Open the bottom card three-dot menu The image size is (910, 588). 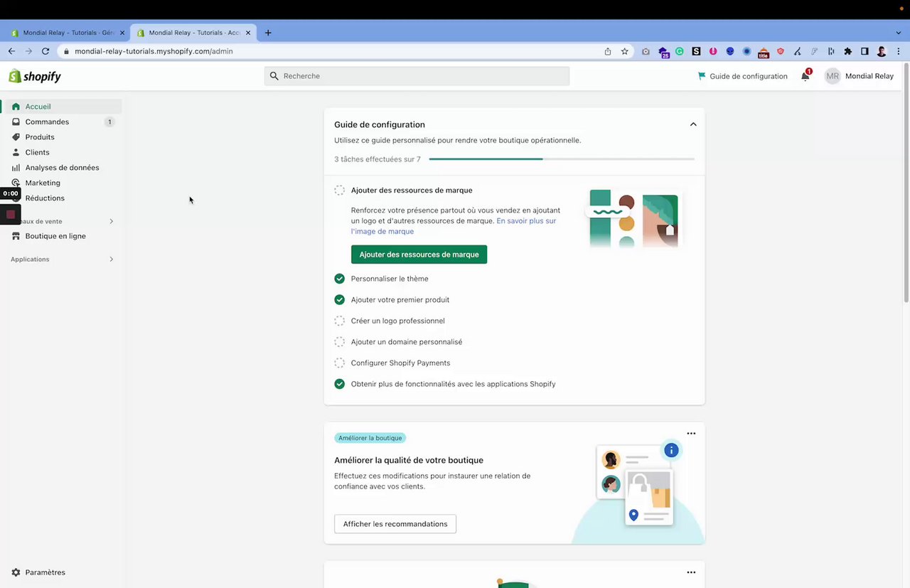click(x=691, y=572)
